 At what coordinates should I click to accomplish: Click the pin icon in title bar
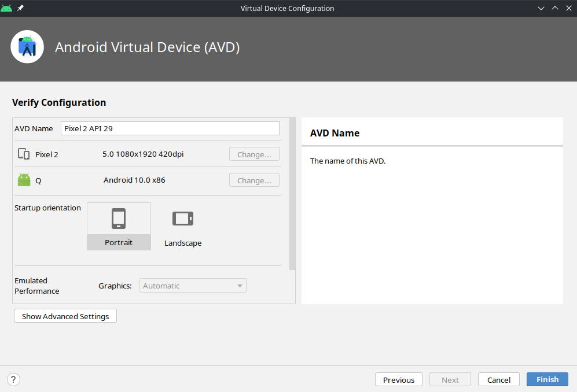pos(21,8)
